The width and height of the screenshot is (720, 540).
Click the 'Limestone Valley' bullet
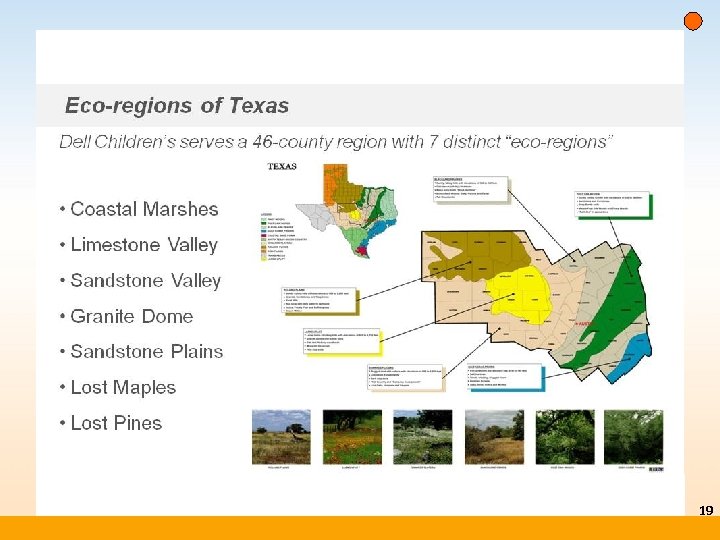139,245
